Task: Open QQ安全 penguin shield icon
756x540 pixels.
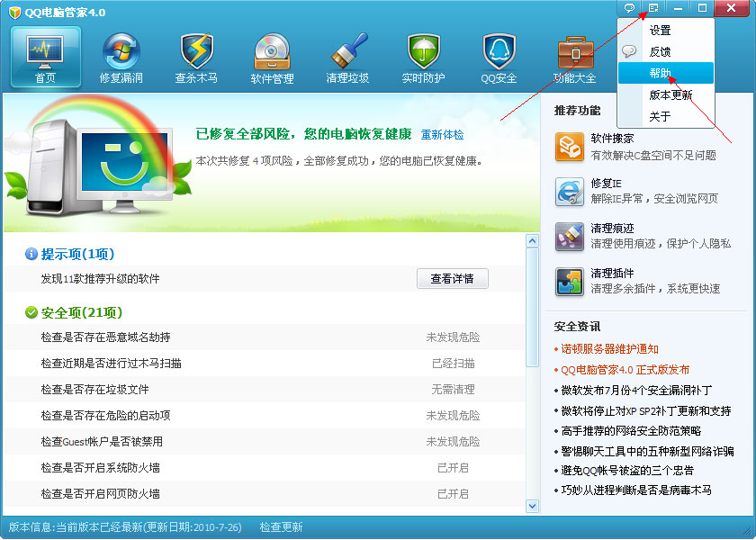Action: pos(499,58)
